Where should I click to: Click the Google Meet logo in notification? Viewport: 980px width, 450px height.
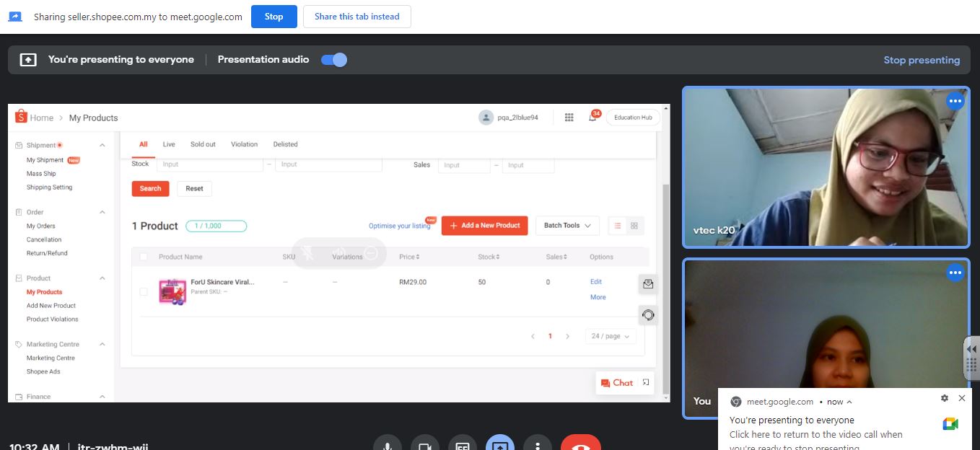tap(950, 424)
